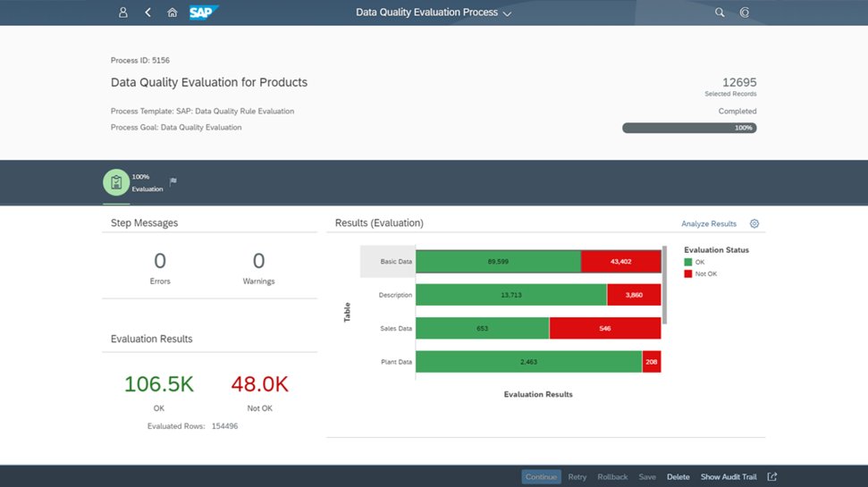Open the copilot icon near search
This screenshot has height=487, width=868.
coord(744,13)
